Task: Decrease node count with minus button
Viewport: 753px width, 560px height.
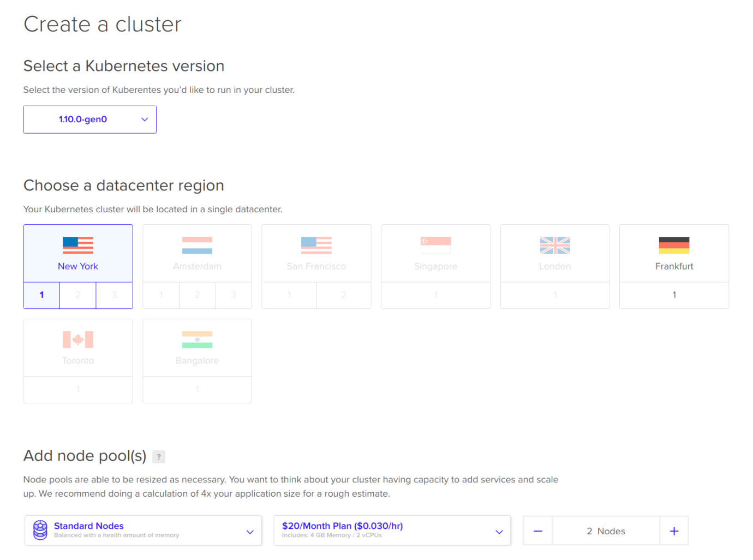Action: point(538,531)
